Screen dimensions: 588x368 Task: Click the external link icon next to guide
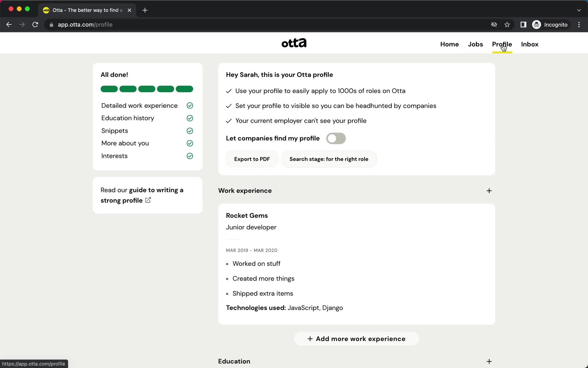pyautogui.click(x=148, y=200)
